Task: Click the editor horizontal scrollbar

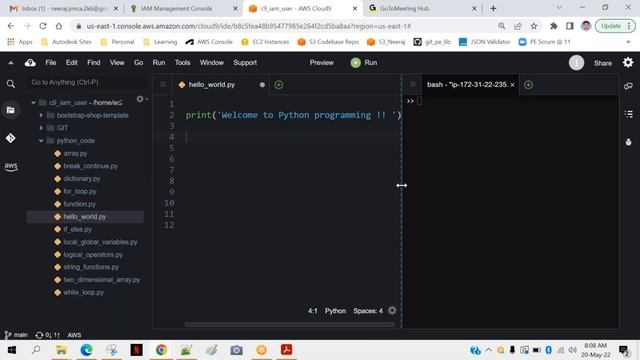Action: (289, 325)
